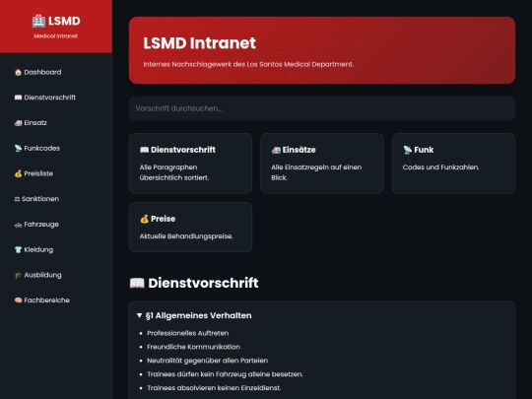Open the Einsätze card
This screenshot has width=532, height=399.
[322, 164]
